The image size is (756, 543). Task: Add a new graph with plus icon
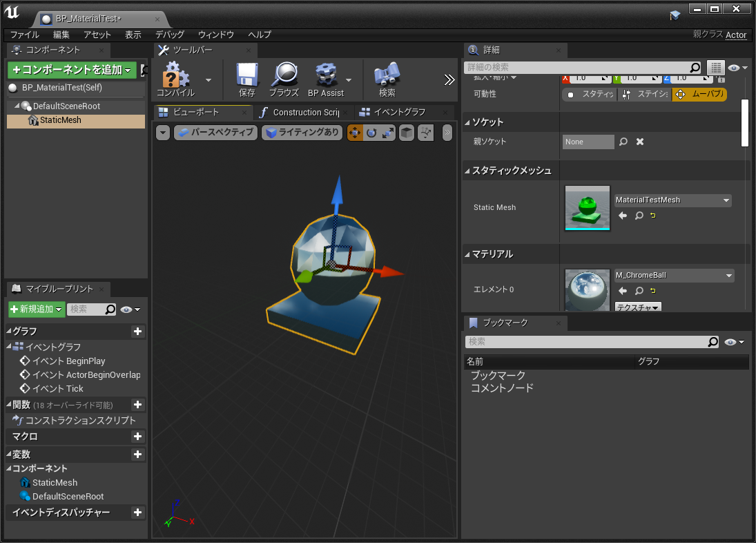pyautogui.click(x=137, y=332)
